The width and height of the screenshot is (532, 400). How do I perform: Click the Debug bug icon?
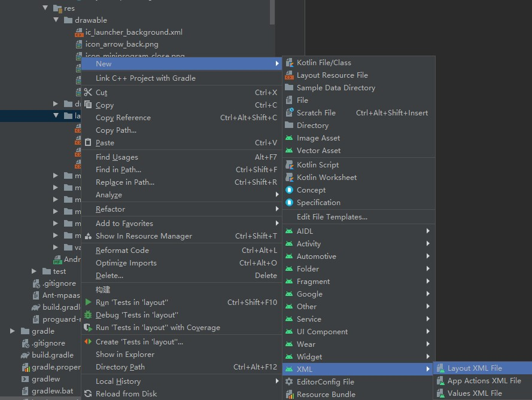[88, 315]
